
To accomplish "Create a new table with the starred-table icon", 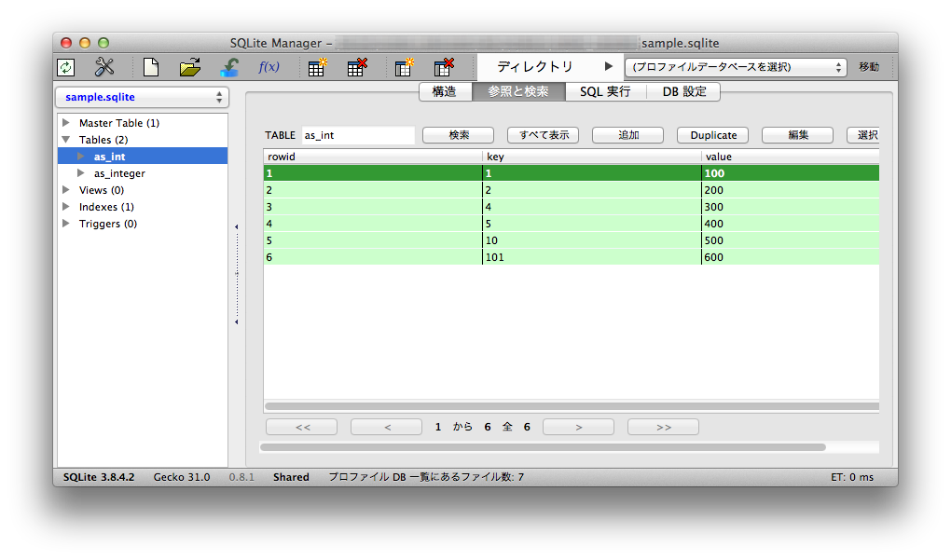I will click(316, 66).
